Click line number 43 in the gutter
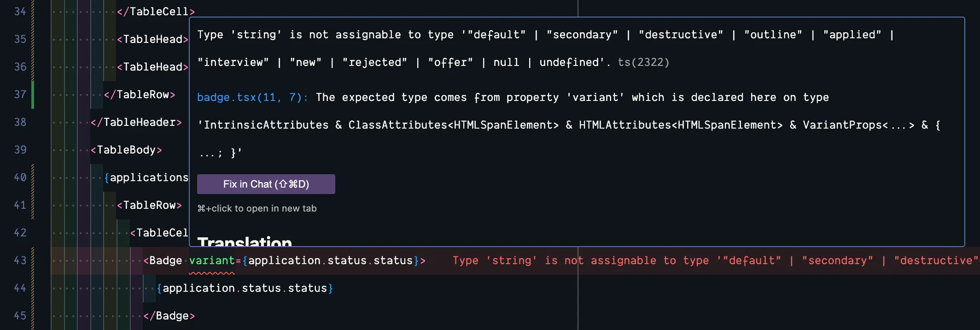The width and height of the screenshot is (980, 330). tap(20, 261)
